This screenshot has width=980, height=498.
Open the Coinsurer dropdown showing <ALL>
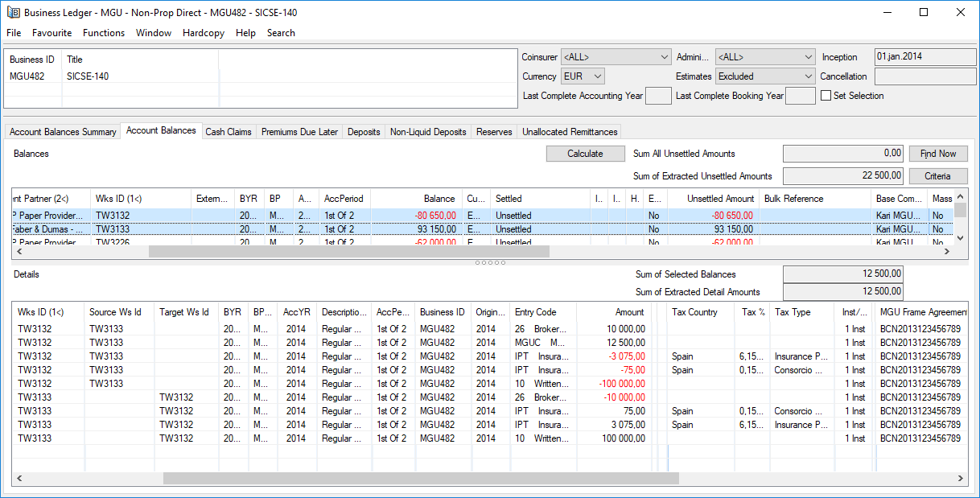tap(663, 57)
